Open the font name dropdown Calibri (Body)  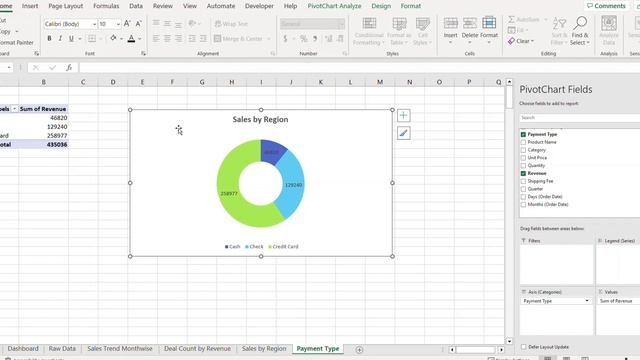pyautogui.click(x=94, y=24)
